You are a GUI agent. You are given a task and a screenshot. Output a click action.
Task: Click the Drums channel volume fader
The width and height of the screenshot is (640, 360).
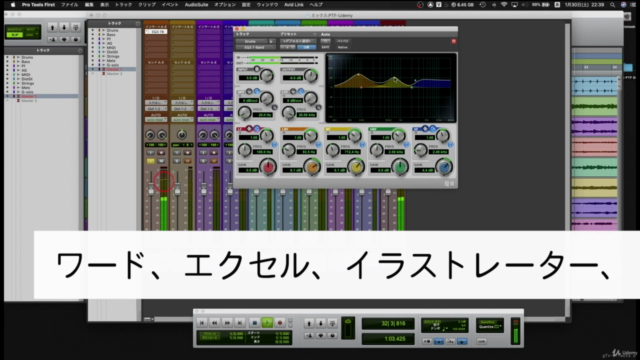(151, 189)
